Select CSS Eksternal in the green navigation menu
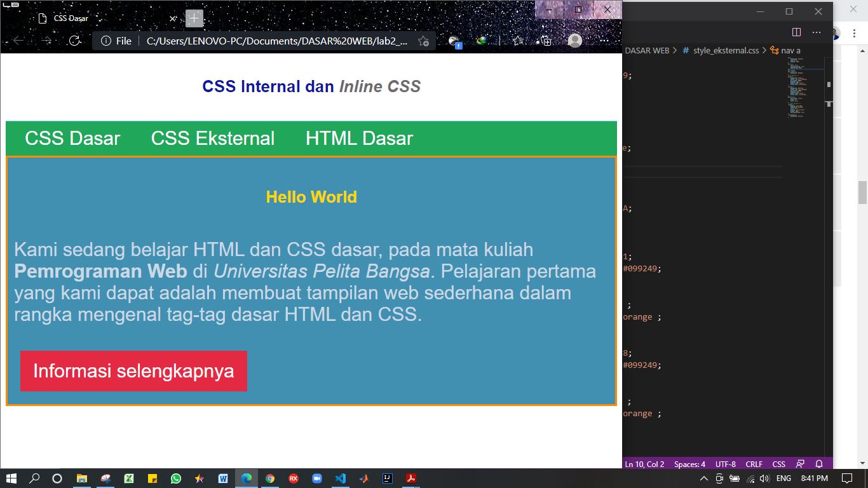Screen dimensions: 868x488 point(212,139)
